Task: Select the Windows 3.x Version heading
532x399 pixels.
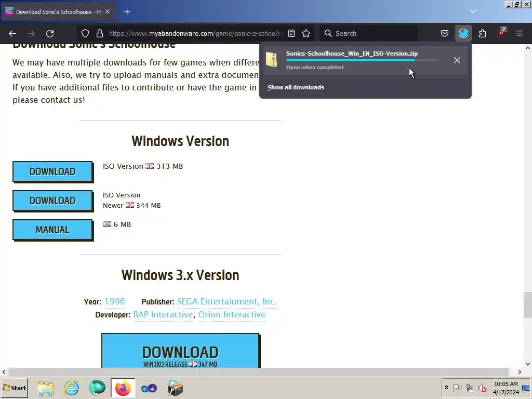Action: pyautogui.click(x=180, y=275)
